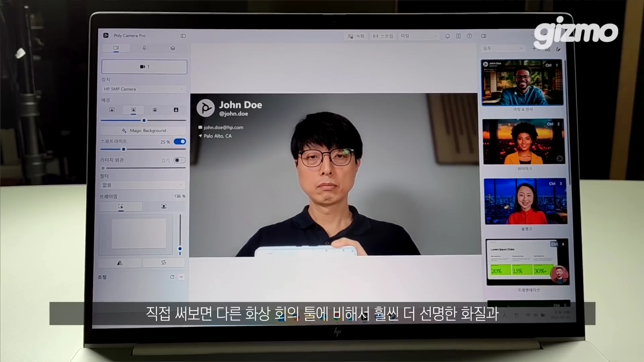Adjust the background blur strength slider

click(143, 120)
